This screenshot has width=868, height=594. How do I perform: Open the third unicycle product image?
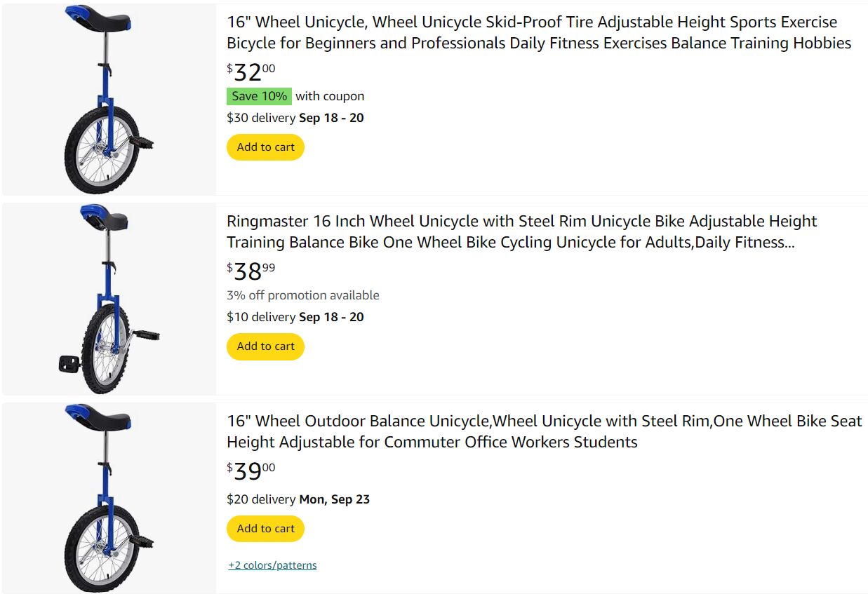point(109,498)
